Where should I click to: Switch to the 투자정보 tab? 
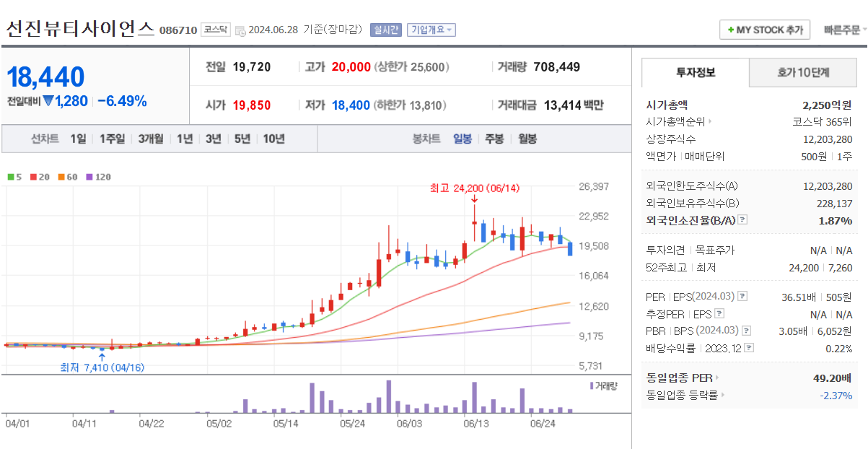pos(696,72)
